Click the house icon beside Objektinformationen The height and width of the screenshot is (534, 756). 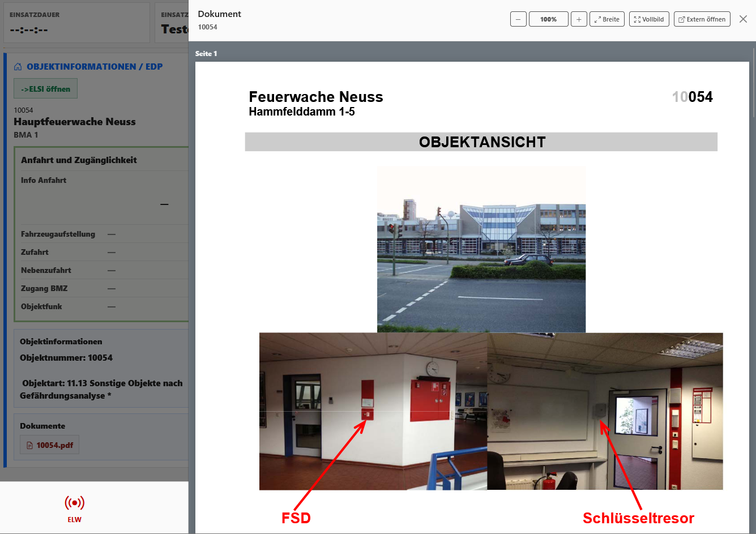point(18,67)
